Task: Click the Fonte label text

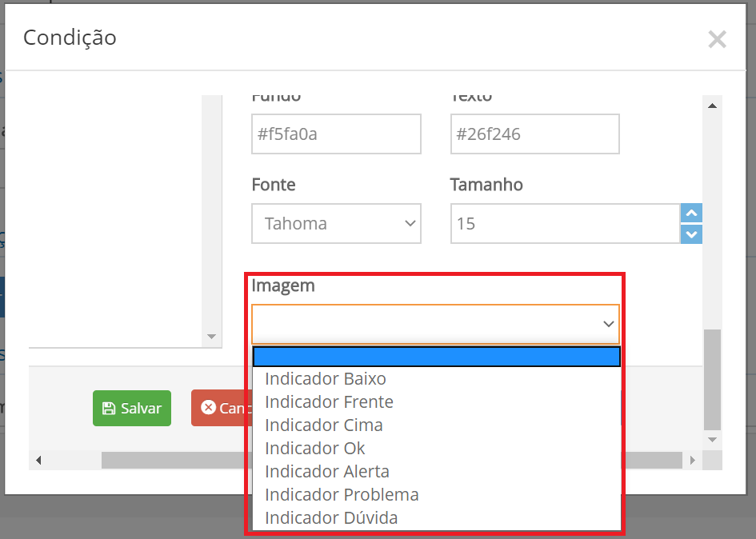Action: [274, 185]
